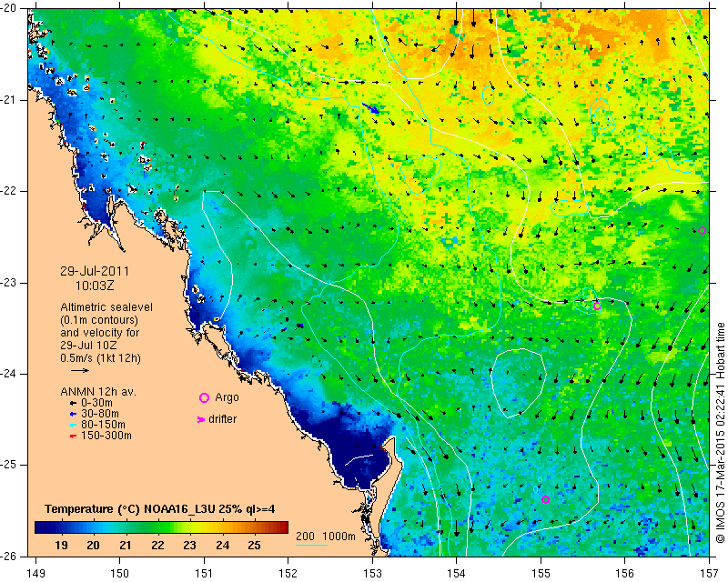Click the 0.5m/s velocity scale arrow
Screen dimensions: 728x582
(x=80, y=370)
